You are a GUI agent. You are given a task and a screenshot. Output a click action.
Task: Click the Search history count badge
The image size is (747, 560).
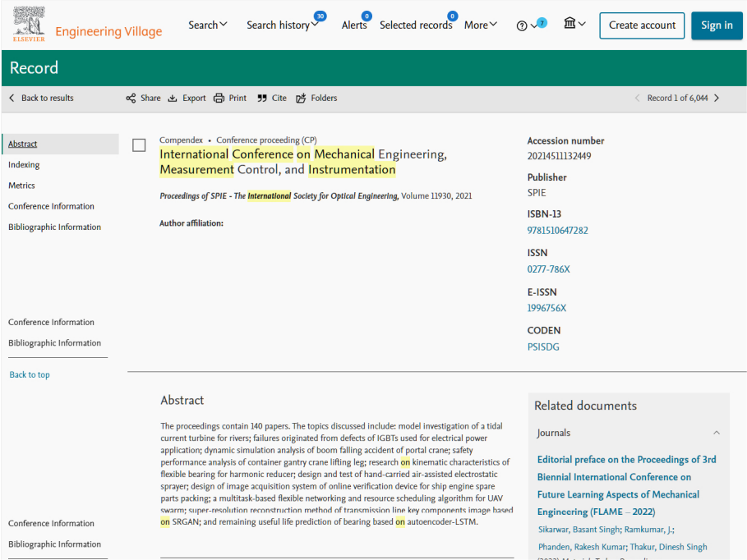320,16
